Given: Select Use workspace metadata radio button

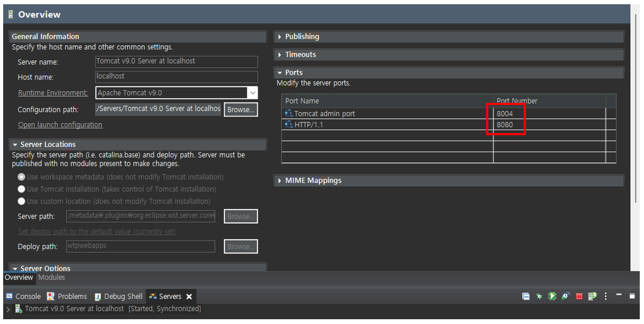Looking at the screenshot, I should [21, 177].
